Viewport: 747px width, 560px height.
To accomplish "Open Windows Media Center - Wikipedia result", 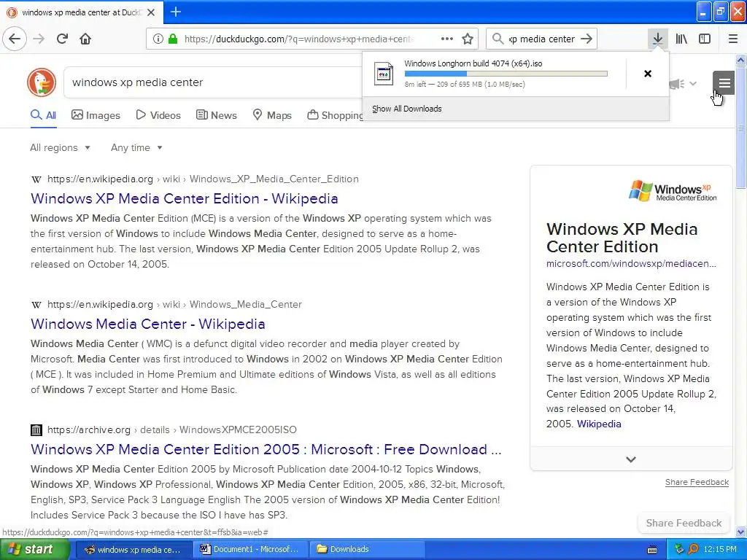I will tap(147, 324).
